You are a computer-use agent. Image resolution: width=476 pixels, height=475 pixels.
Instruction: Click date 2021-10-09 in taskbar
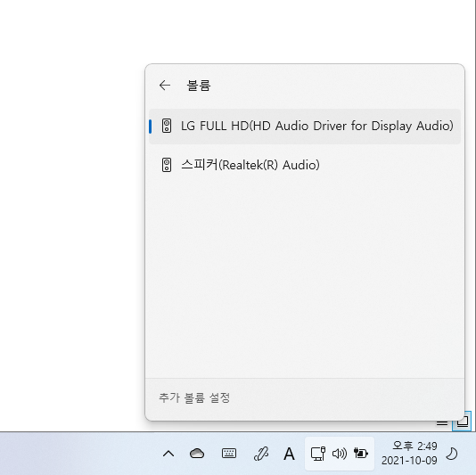(409, 461)
